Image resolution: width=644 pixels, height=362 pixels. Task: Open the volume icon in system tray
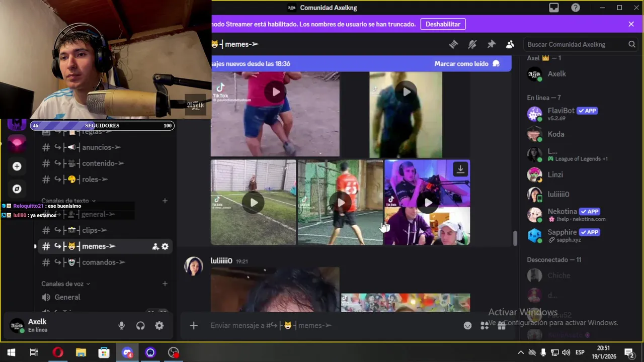coord(566,352)
